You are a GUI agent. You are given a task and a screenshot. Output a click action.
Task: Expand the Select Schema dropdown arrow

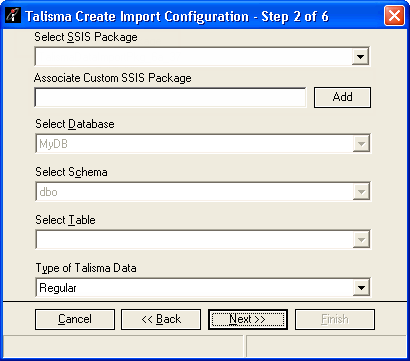[x=361, y=192]
